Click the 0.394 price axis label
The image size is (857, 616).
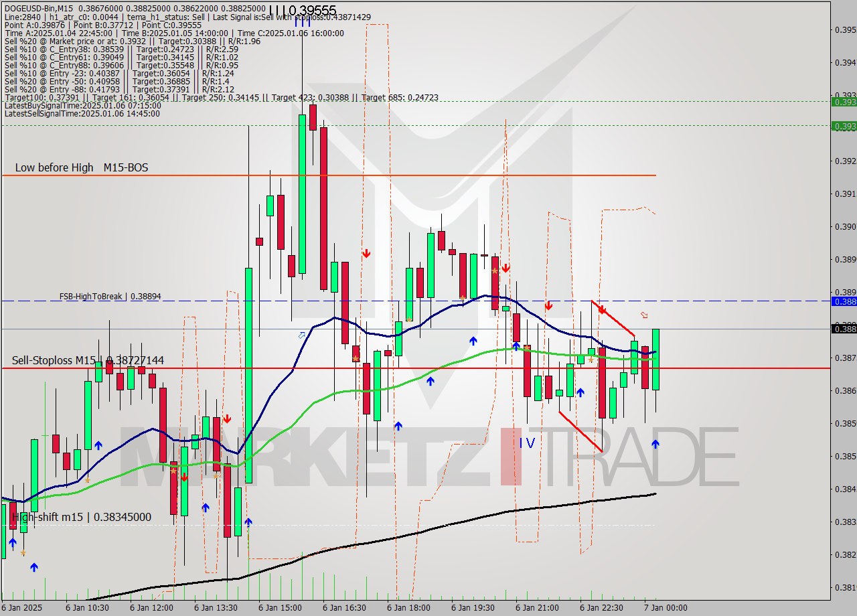845,62
